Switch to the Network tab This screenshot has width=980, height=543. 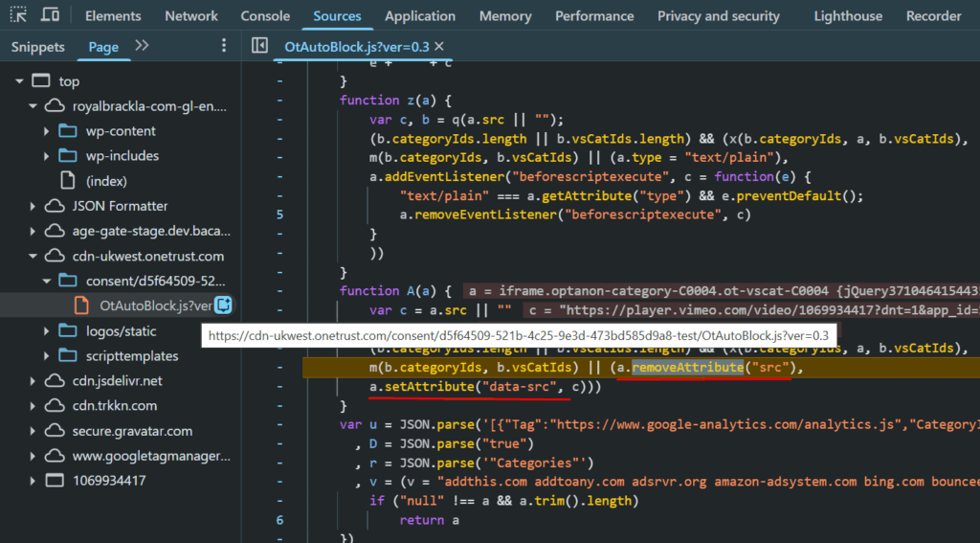(191, 16)
